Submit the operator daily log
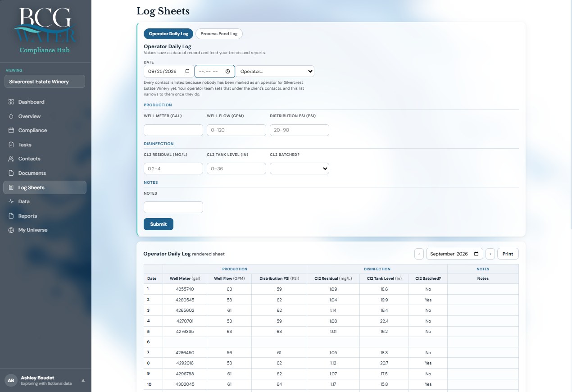This screenshot has height=392, width=572. click(159, 224)
